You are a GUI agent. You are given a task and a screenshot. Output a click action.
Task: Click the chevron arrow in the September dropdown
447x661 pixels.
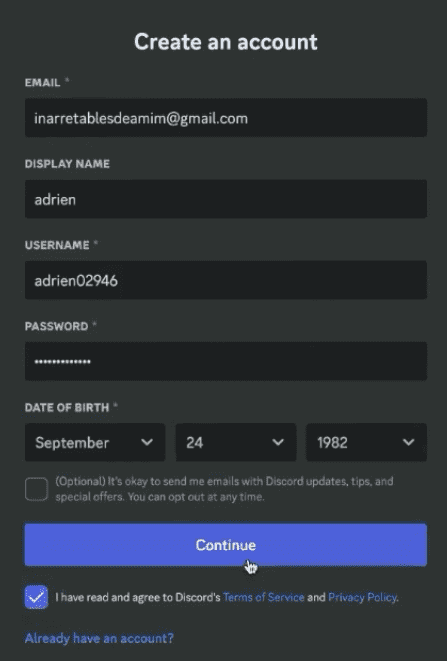point(147,442)
